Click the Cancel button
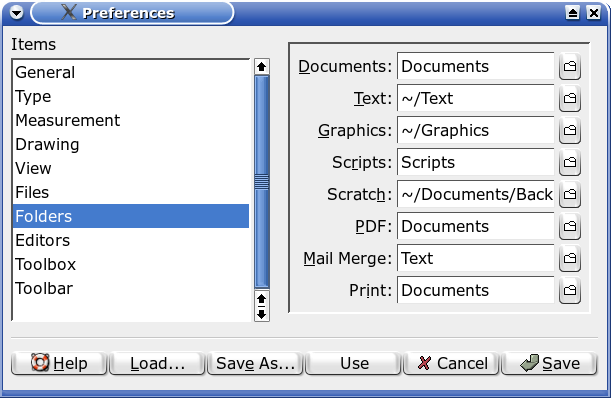The height and width of the screenshot is (398, 611). pyautogui.click(x=451, y=363)
